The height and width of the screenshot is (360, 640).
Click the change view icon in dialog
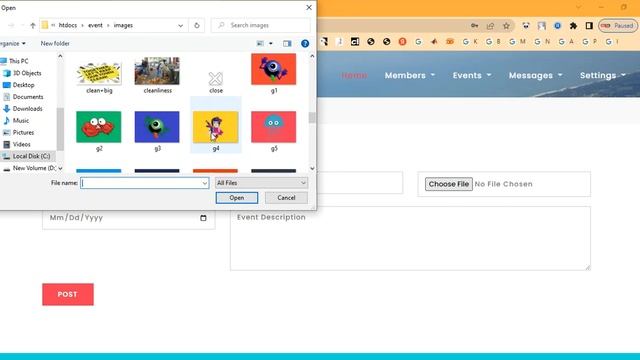(x=260, y=43)
